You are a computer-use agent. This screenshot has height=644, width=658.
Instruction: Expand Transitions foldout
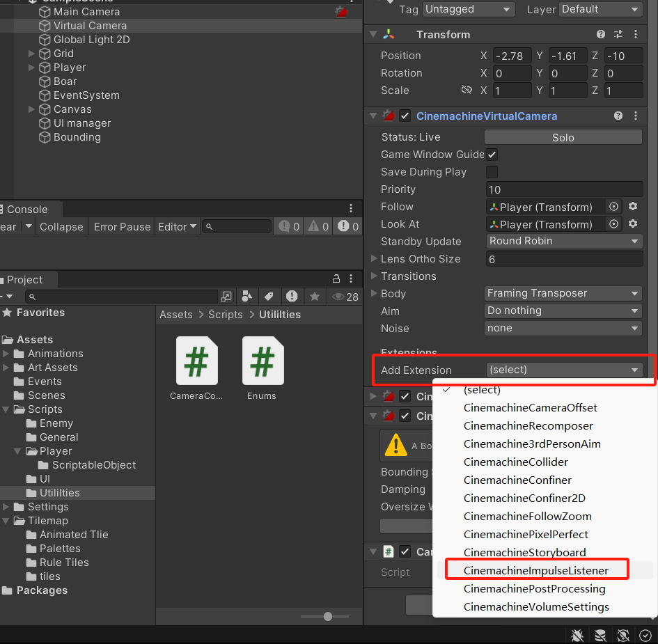pyautogui.click(x=373, y=276)
